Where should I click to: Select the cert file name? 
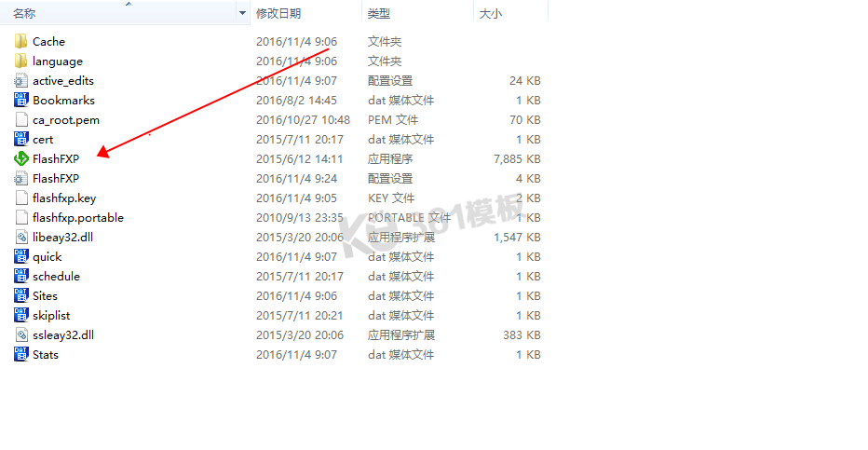43,140
